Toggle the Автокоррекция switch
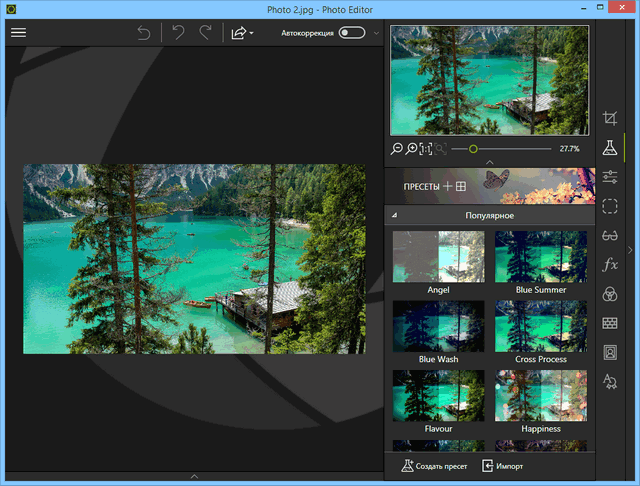This screenshot has height=486, width=640. (351, 33)
